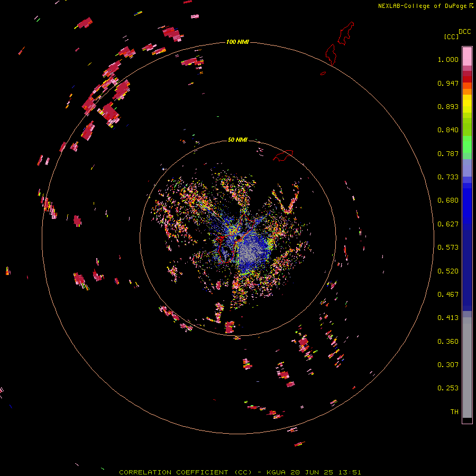This screenshot has width=476, height=476.
Task: Click the 0.787 scale value
Action: tap(448, 153)
